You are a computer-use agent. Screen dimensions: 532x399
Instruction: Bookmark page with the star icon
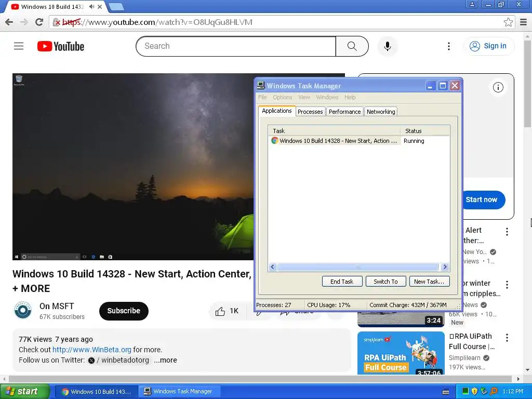coord(508,22)
